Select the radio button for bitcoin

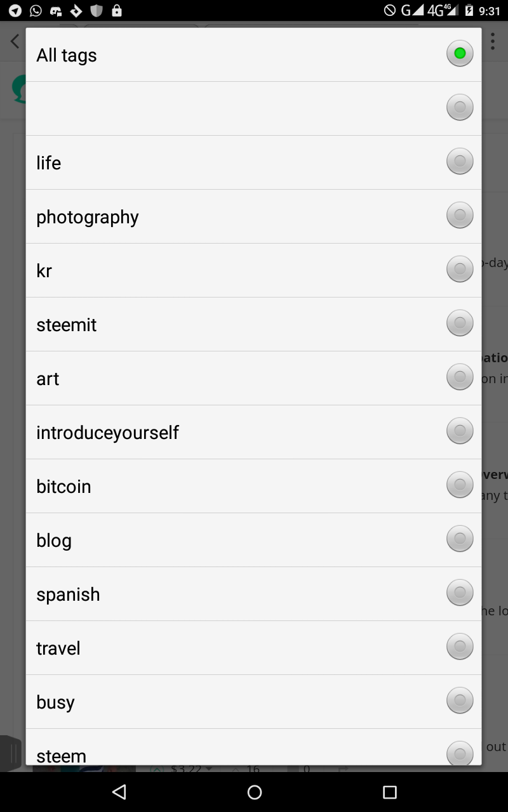point(460,485)
